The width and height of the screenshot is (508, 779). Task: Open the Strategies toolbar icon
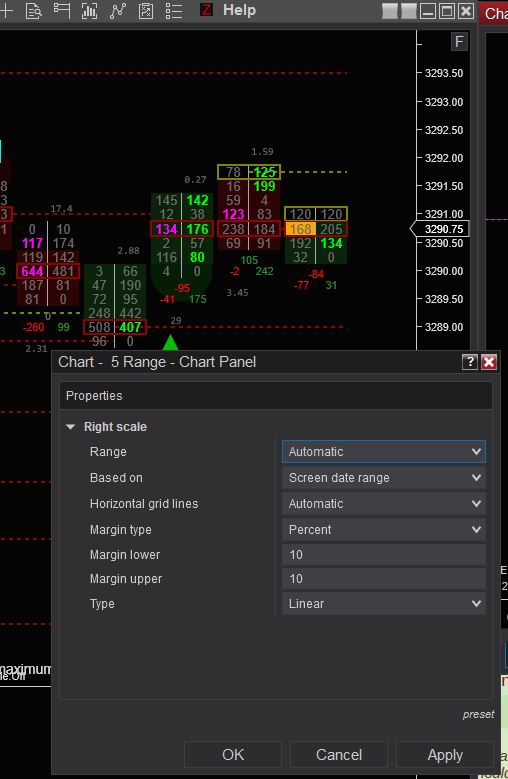[145, 10]
